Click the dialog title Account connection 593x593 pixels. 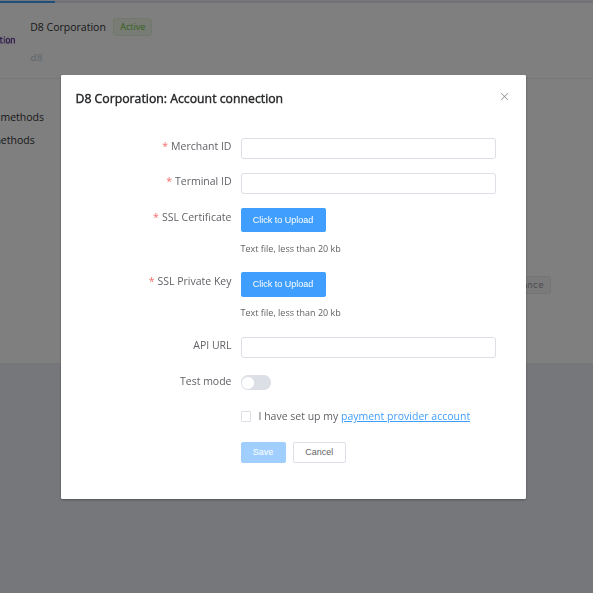click(x=179, y=99)
